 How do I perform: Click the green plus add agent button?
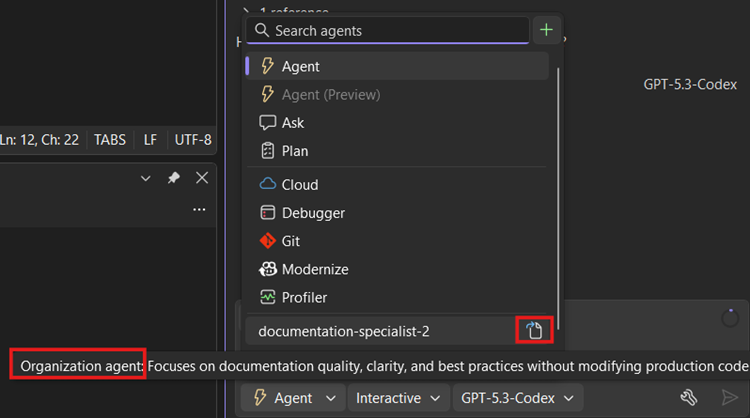coord(546,30)
